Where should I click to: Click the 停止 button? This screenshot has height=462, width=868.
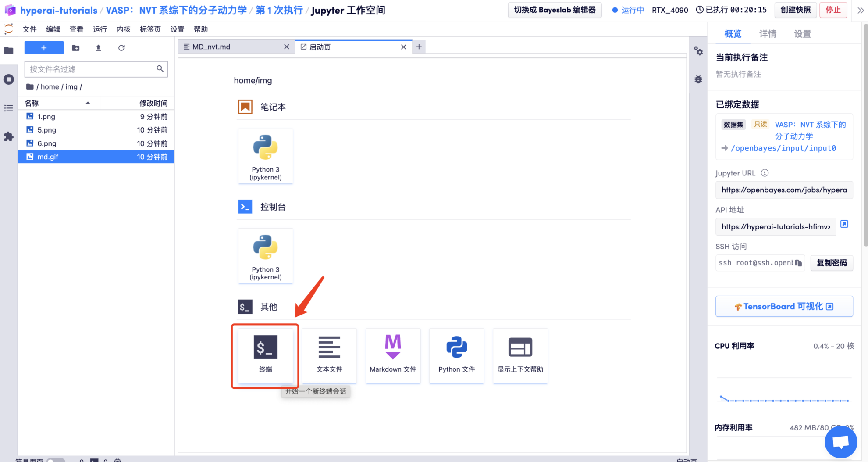pos(833,10)
